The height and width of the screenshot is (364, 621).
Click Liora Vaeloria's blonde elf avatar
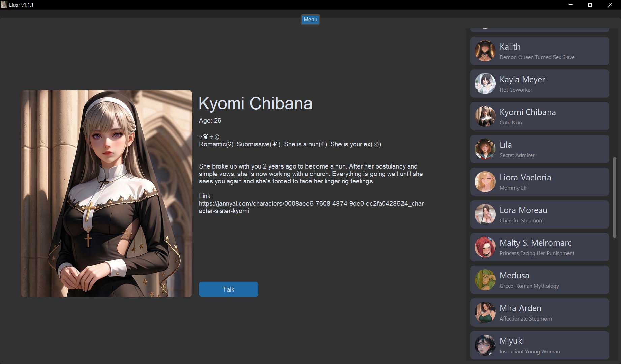click(x=485, y=182)
